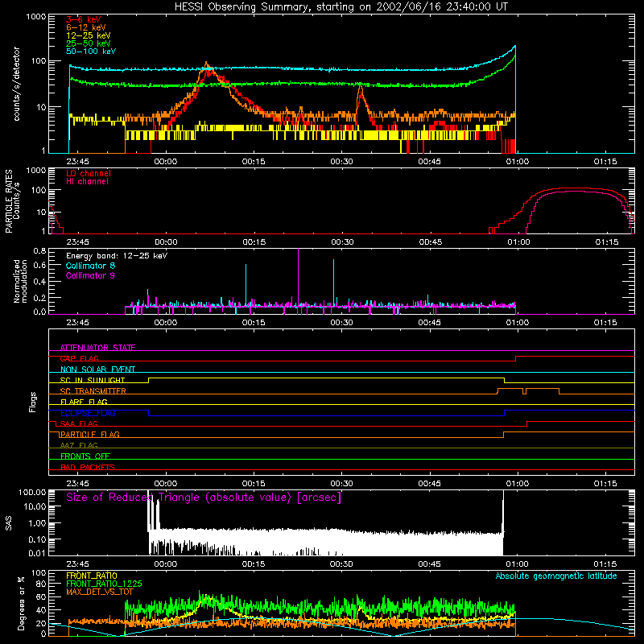
Task: Click the GAP_FLAG label
Action: click(79, 358)
